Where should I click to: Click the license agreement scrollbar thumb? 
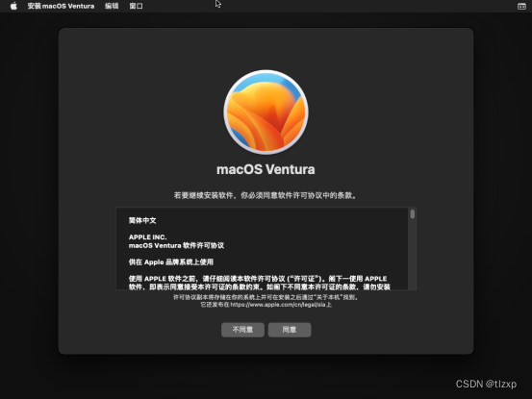(x=413, y=214)
